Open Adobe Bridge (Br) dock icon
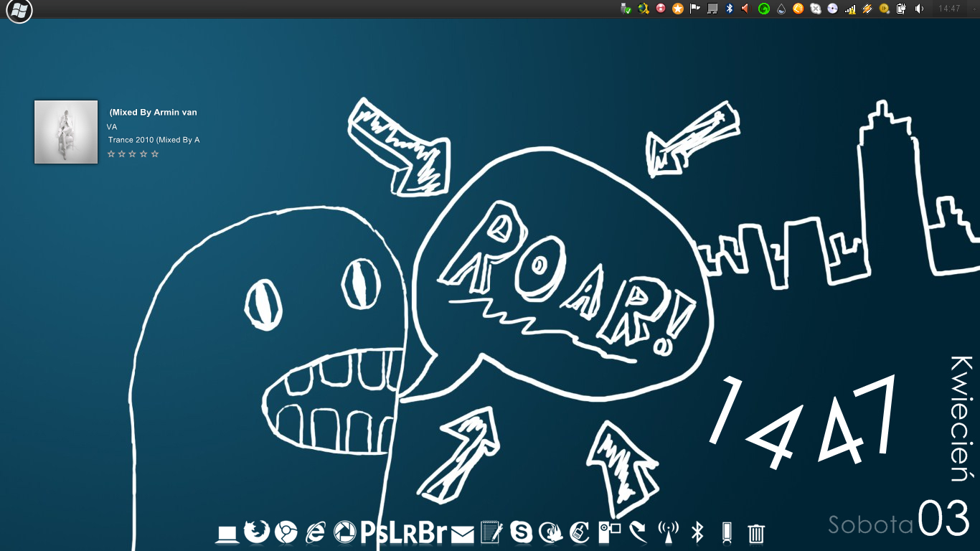 pyautogui.click(x=433, y=532)
